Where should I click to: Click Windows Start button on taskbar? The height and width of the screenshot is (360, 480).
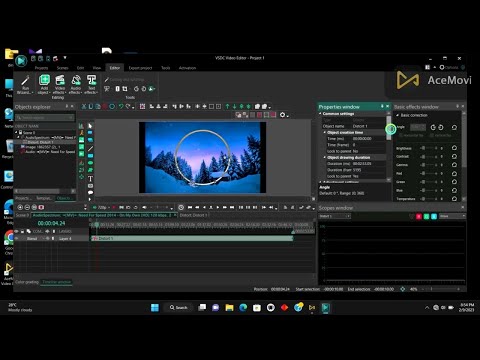point(155,307)
